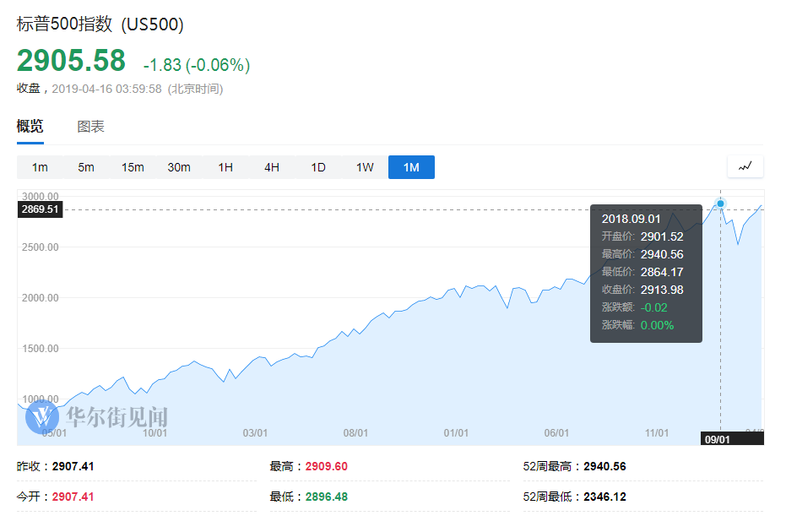Select the 5m interval
Viewport: 786px width, 532px height.
pyautogui.click(x=86, y=167)
